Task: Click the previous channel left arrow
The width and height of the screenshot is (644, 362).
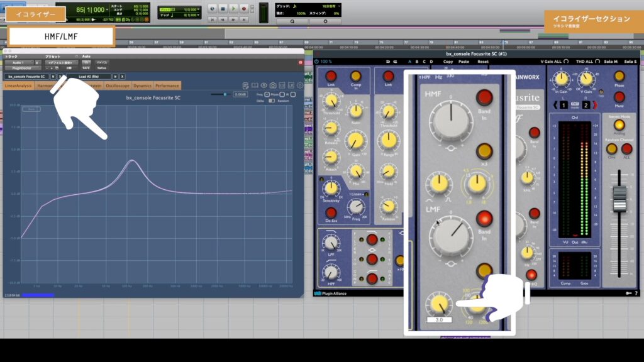Action: 555,105
